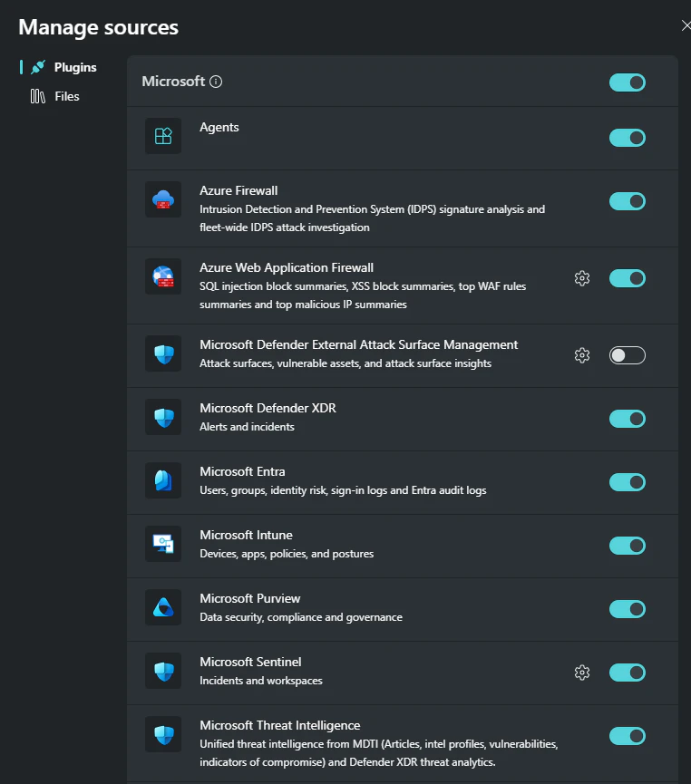Select the 'Agents' plugin name
Image resolution: width=691 pixels, height=784 pixels.
tap(219, 127)
